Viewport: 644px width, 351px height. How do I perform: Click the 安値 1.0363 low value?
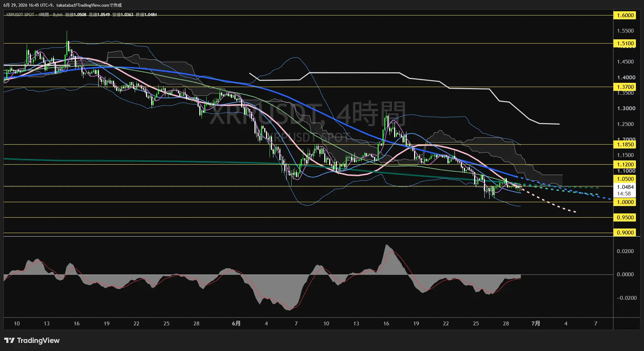click(x=123, y=15)
